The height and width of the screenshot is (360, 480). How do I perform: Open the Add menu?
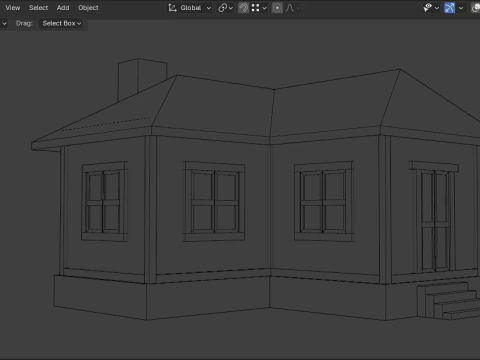click(63, 8)
